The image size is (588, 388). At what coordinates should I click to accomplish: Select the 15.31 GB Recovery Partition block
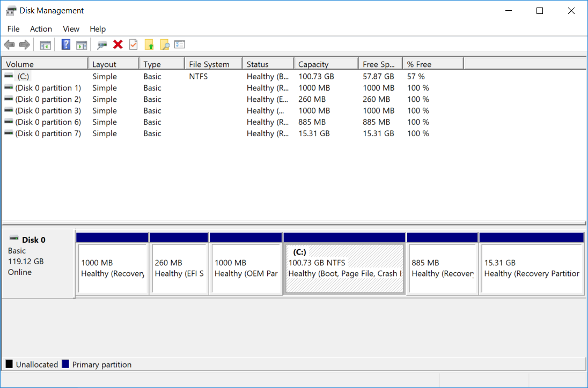click(x=531, y=264)
